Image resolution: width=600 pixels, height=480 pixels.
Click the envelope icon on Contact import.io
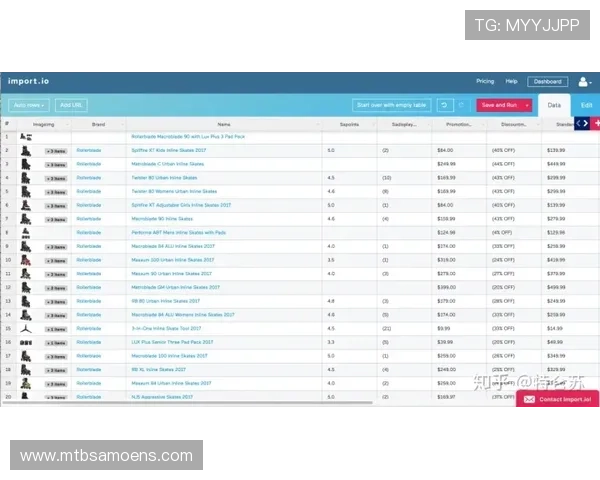click(529, 399)
